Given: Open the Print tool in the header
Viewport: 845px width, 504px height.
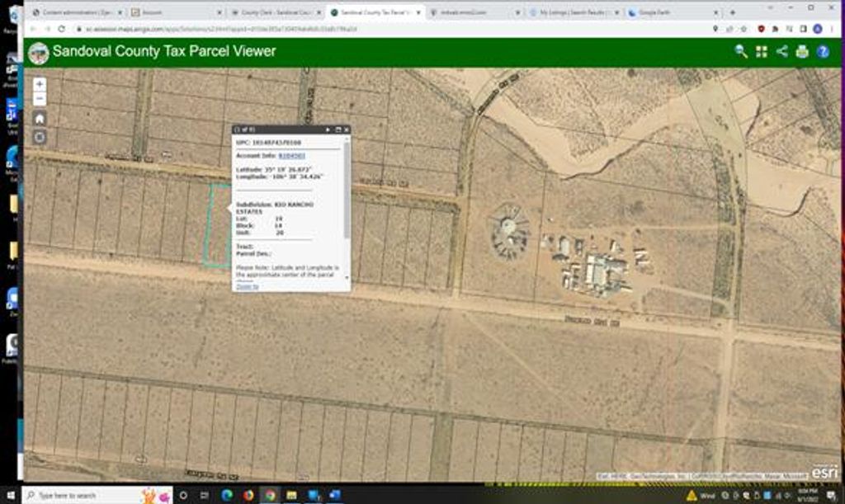Looking at the screenshot, I should (x=802, y=51).
